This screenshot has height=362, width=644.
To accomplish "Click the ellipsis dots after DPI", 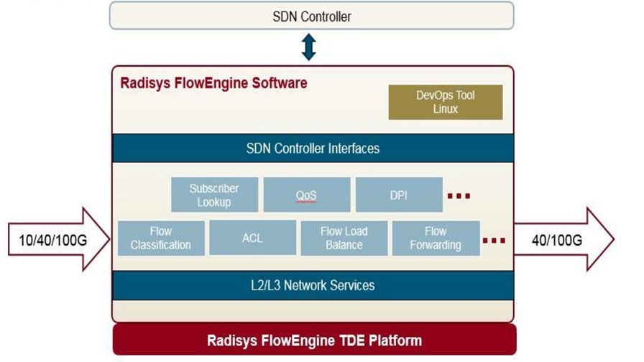I will click(x=459, y=196).
